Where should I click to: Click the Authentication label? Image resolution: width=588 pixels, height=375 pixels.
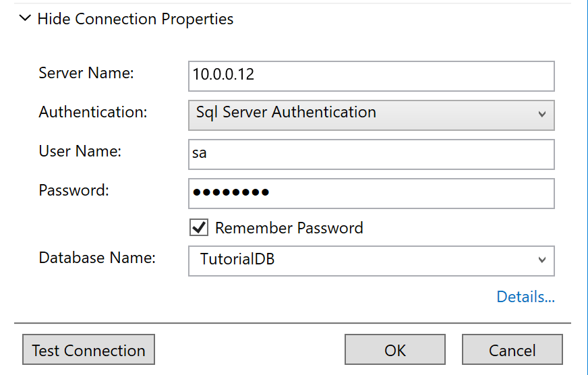pos(93,113)
